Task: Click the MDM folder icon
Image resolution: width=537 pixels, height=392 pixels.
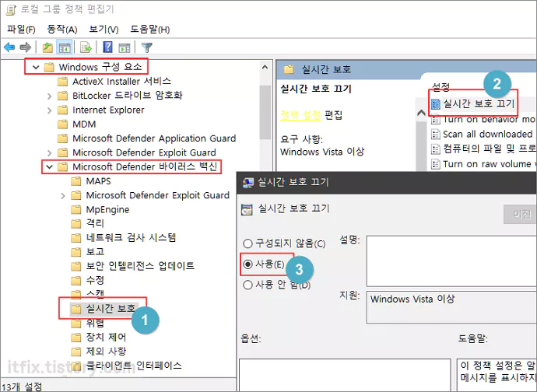Action: coord(62,124)
